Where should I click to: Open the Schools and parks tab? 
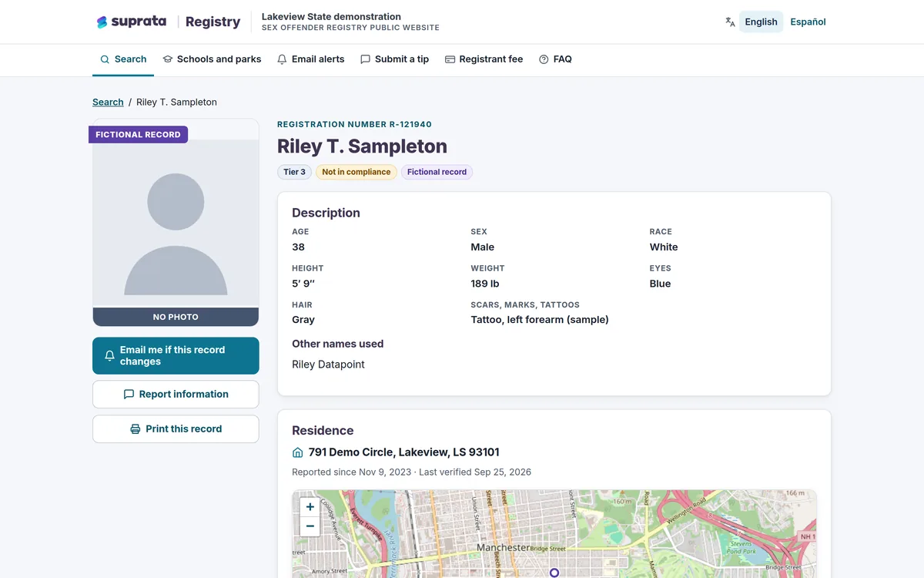pos(212,59)
